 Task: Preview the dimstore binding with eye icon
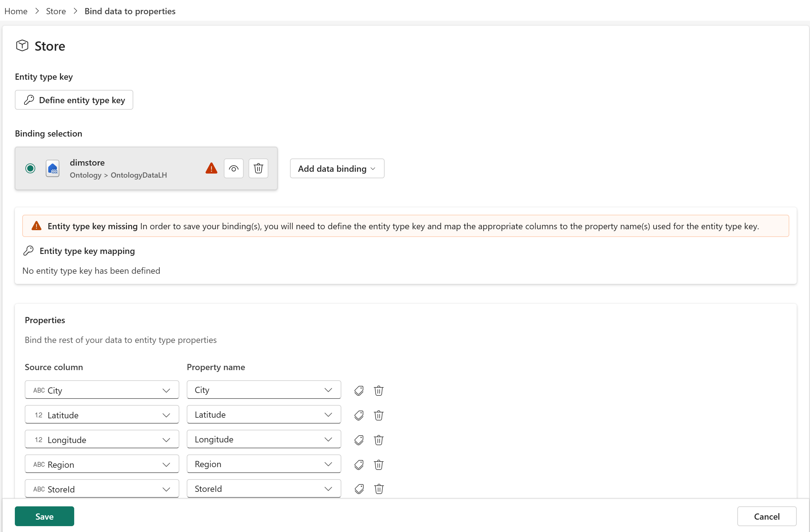pos(233,168)
